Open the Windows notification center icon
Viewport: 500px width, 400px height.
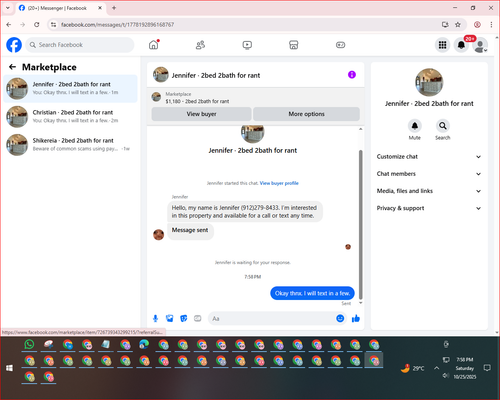pos(487,368)
